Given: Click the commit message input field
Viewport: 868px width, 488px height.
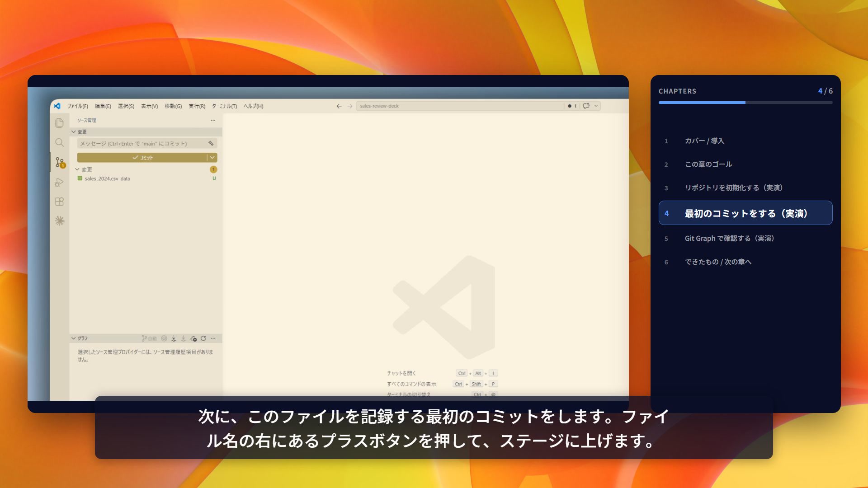Looking at the screenshot, I should (x=147, y=143).
